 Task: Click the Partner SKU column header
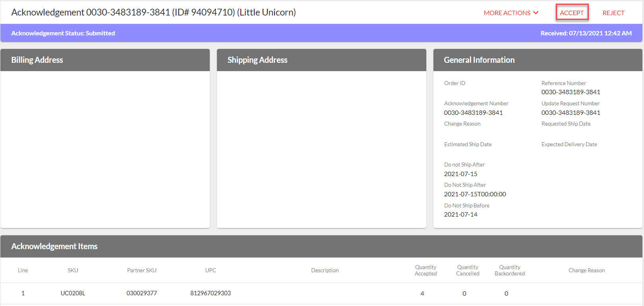point(142,270)
